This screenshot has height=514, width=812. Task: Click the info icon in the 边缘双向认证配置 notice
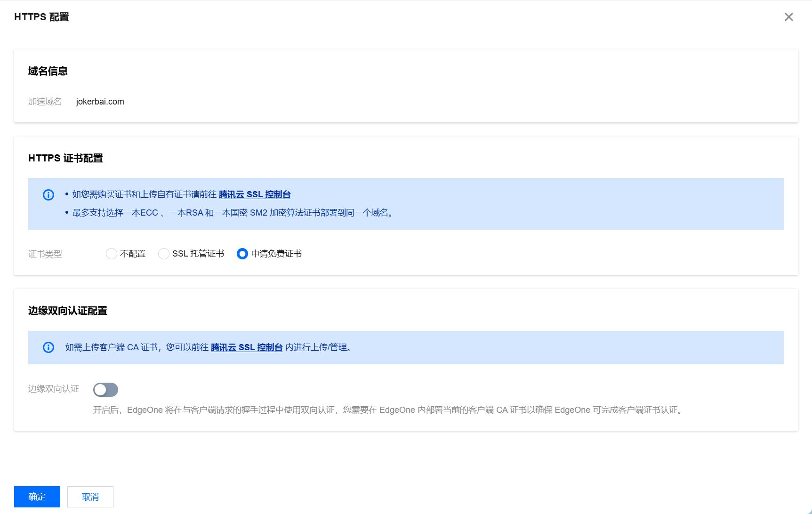click(x=48, y=347)
